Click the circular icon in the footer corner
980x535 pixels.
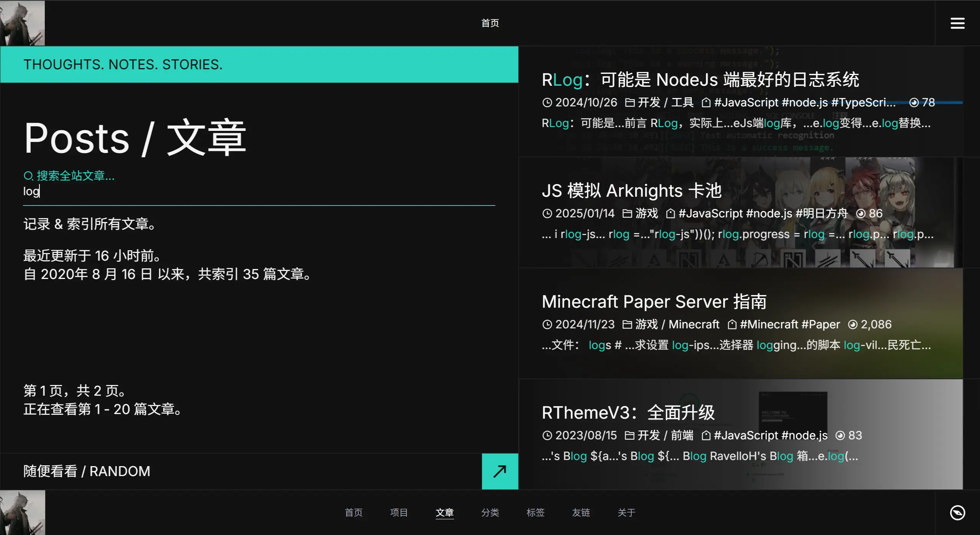click(x=957, y=512)
